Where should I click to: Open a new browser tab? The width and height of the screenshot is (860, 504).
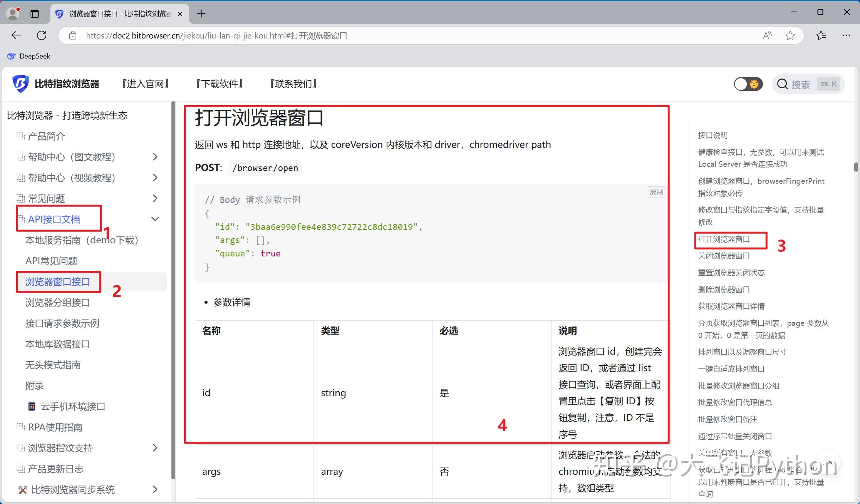201,14
